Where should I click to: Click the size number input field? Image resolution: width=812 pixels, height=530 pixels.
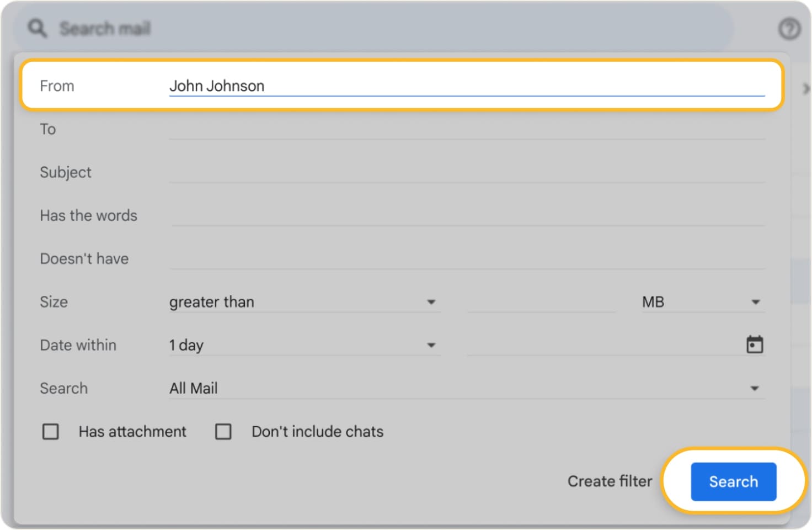pos(541,302)
